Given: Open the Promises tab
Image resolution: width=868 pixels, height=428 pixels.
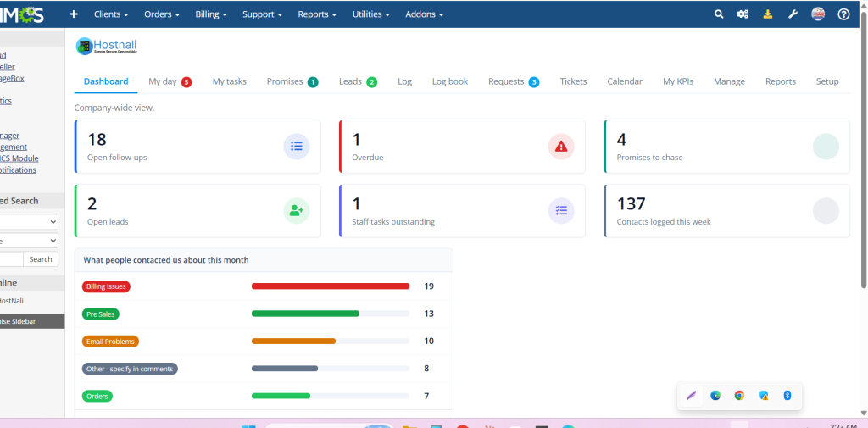Looking at the screenshot, I should pos(292,81).
